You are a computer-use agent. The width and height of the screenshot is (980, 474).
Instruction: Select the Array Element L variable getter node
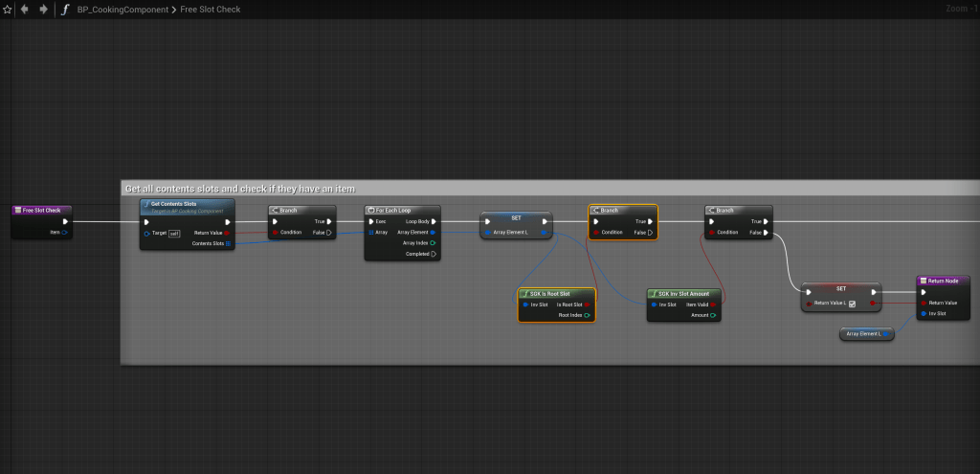[x=867, y=333]
